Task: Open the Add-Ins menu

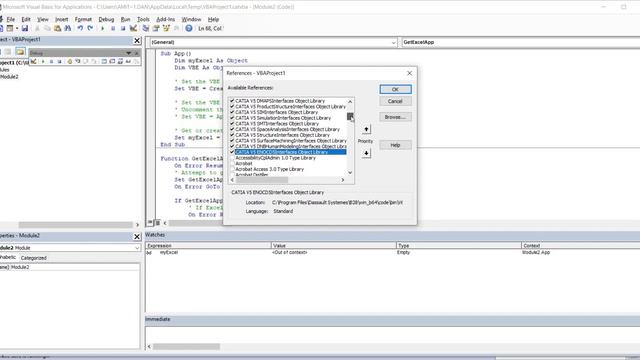Action: coord(165,19)
